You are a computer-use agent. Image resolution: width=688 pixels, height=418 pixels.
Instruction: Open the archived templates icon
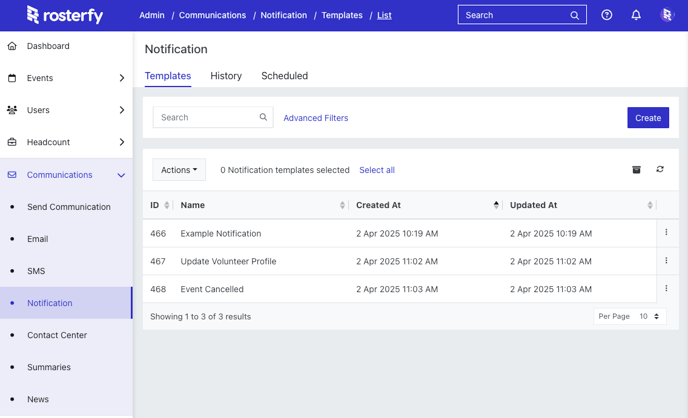[x=636, y=169]
